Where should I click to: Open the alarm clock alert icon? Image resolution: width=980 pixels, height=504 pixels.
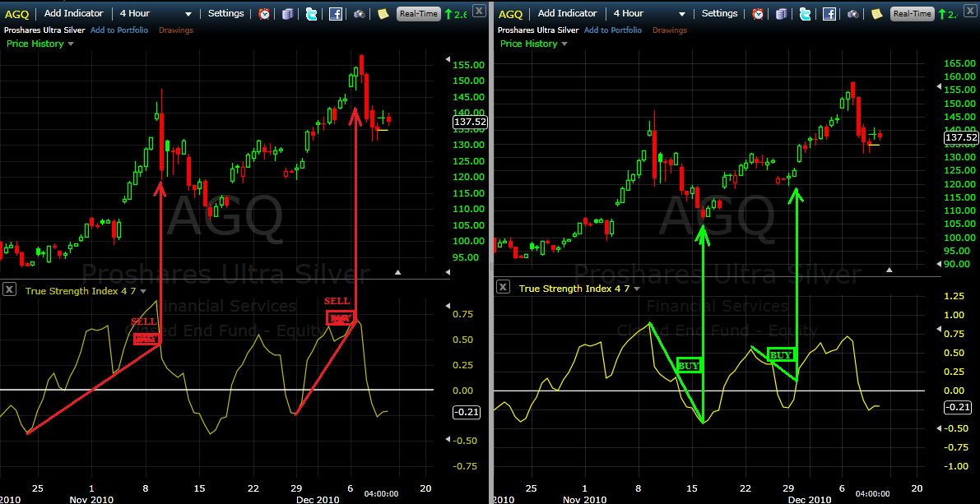click(x=264, y=13)
